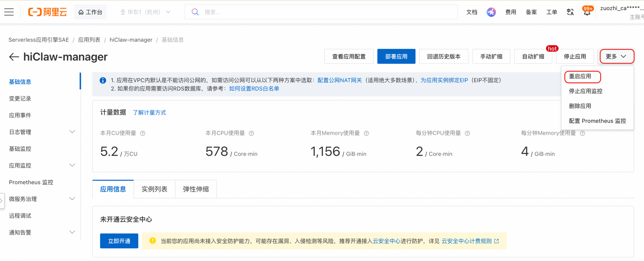Click help icon next to 本月CPU使用量

pos(252,133)
